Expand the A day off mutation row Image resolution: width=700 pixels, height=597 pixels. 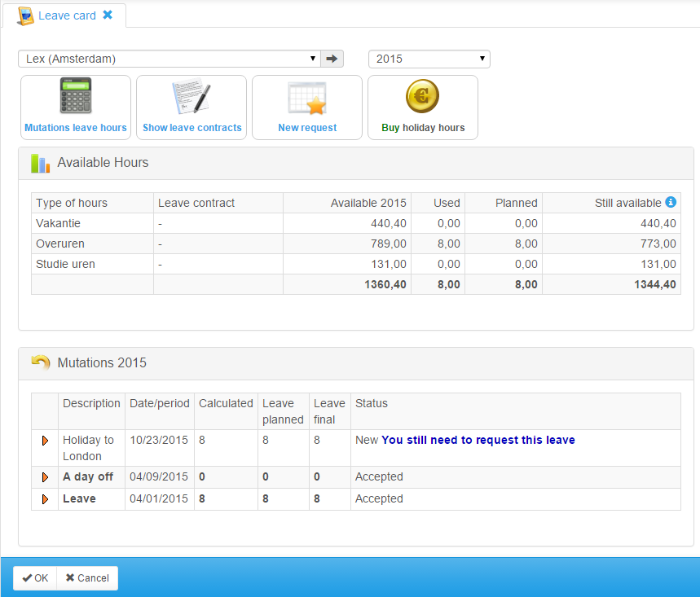pyautogui.click(x=45, y=477)
